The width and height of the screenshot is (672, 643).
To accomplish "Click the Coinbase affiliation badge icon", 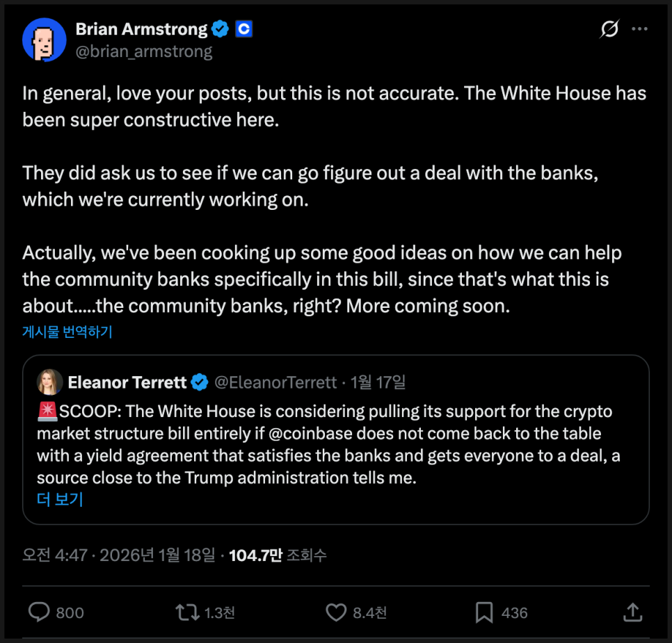I will (x=243, y=29).
